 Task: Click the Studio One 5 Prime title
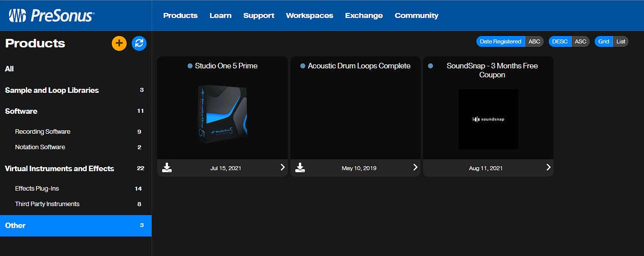click(226, 66)
